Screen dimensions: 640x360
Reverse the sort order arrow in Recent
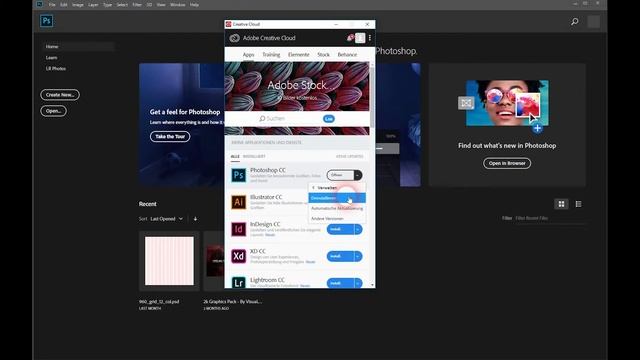(x=195, y=219)
